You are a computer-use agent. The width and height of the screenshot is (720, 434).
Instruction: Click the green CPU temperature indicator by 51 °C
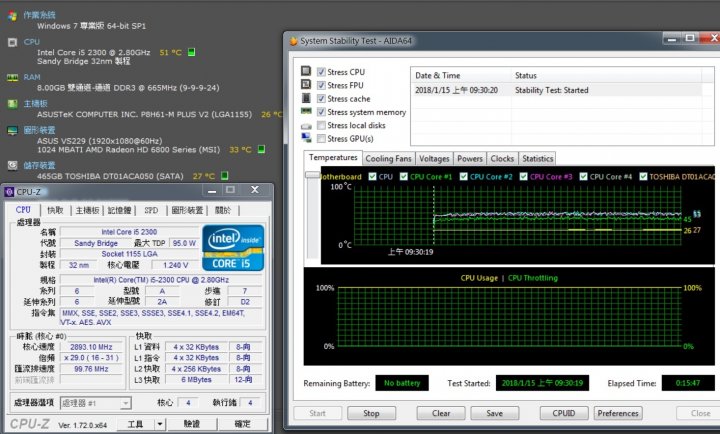click(x=191, y=52)
